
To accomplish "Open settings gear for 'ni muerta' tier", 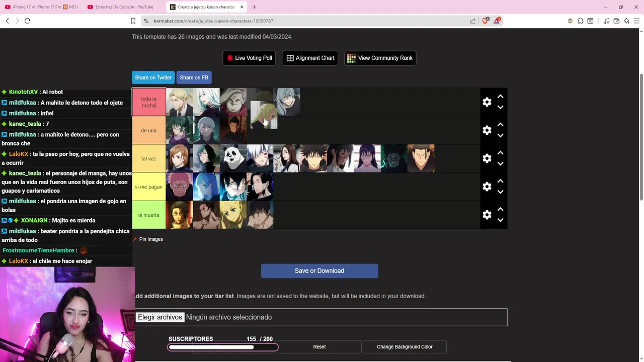I will 487,215.
